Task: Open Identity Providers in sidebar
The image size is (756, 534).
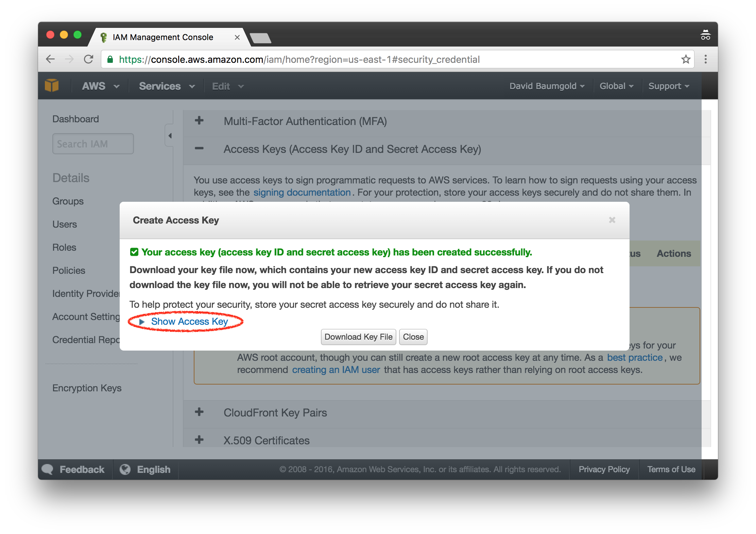Action: tap(86, 293)
